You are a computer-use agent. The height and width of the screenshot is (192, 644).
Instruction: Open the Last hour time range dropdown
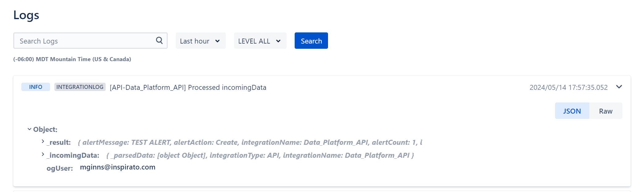coord(200,41)
